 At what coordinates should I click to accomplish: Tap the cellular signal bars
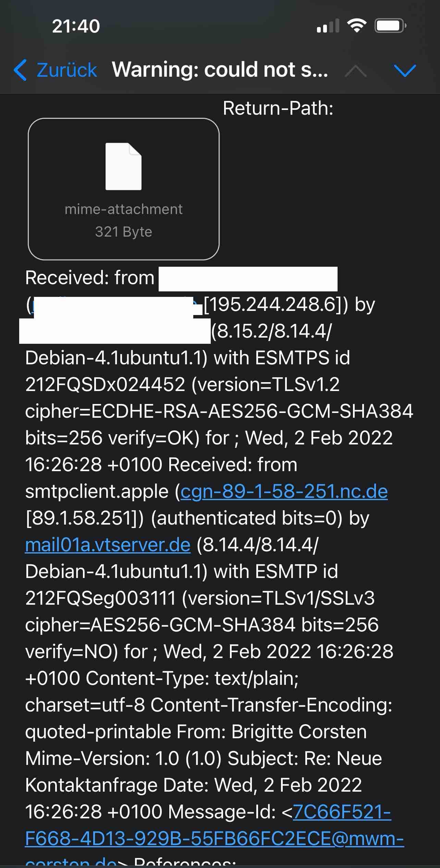328,26
